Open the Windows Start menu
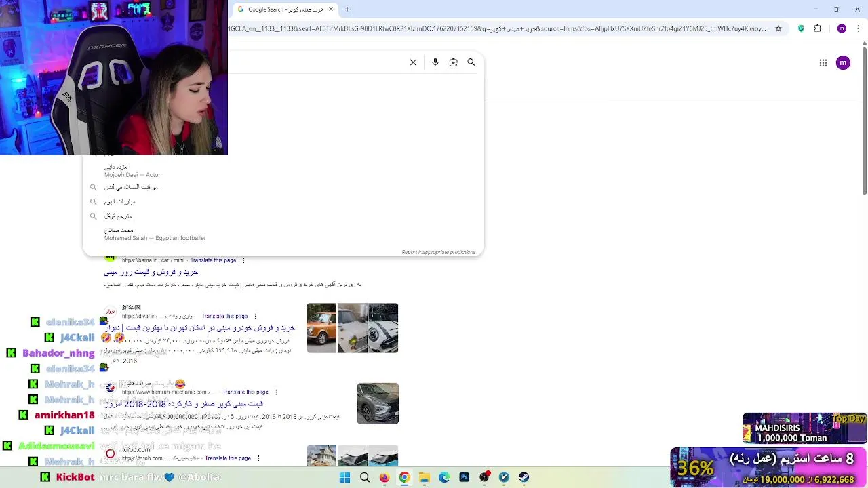 (344, 477)
